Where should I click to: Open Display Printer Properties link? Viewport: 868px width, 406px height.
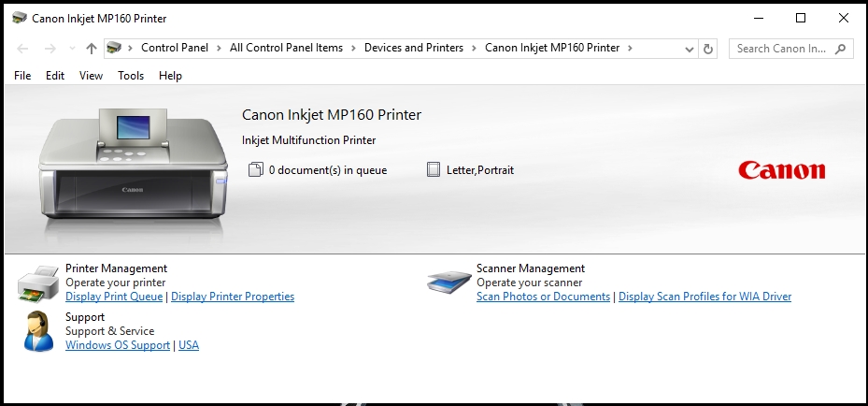click(233, 297)
